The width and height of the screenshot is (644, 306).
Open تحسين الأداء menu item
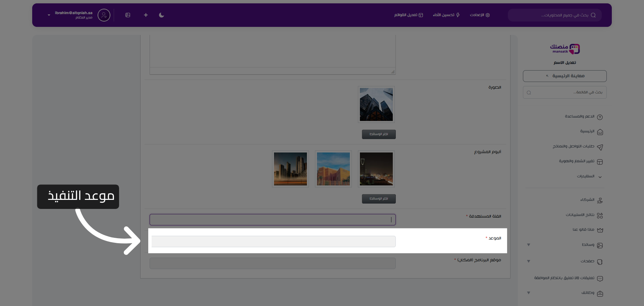446,15
